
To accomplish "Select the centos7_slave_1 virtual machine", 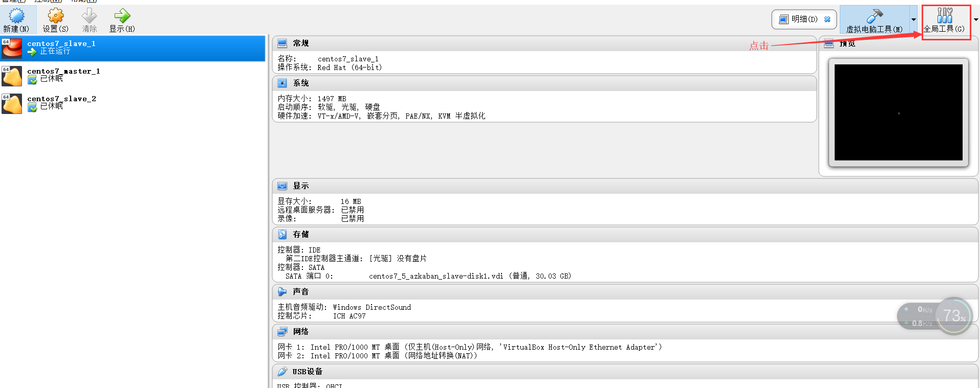I will [x=133, y=48].
